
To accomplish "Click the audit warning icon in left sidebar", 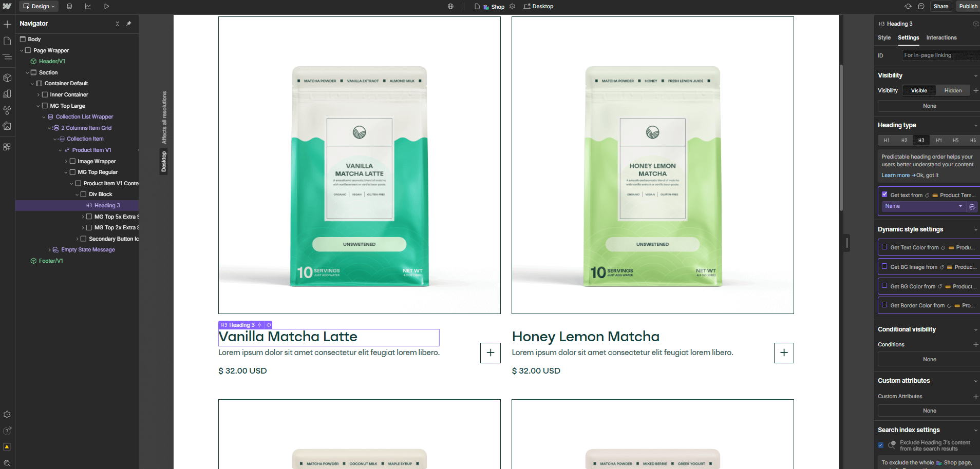I will point(7,447).
